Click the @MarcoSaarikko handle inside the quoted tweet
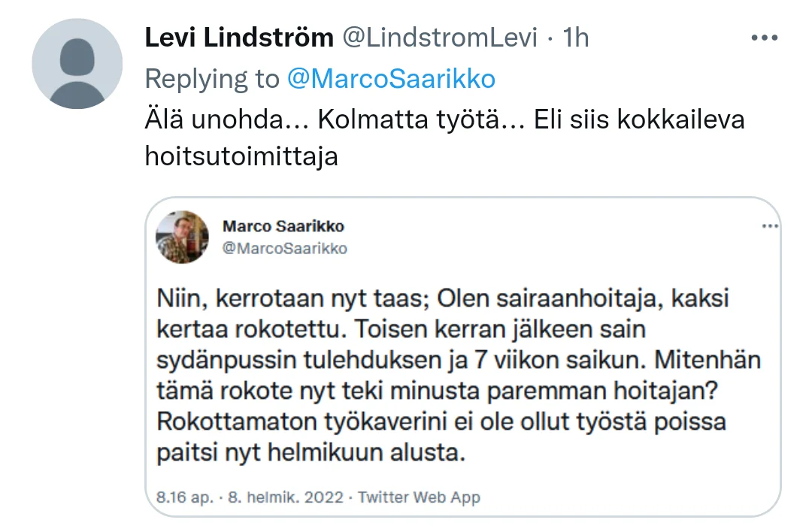 point(283,248)
